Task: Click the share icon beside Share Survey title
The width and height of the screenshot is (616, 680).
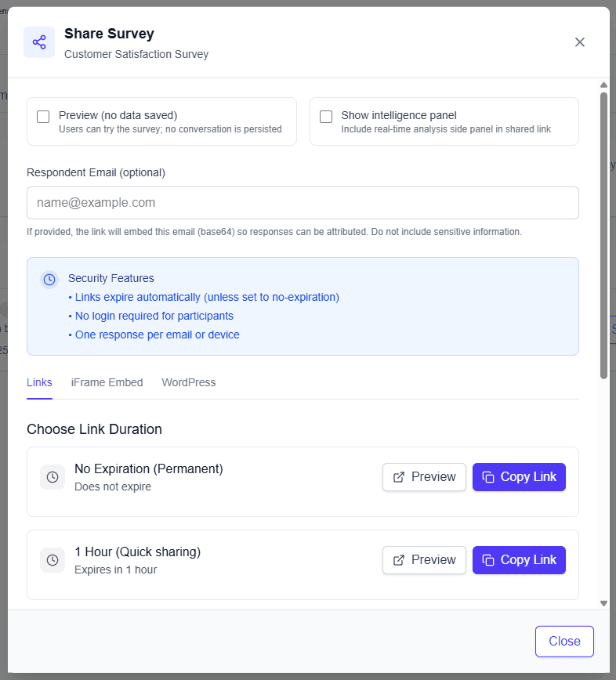Action: [x=38, y=42]
